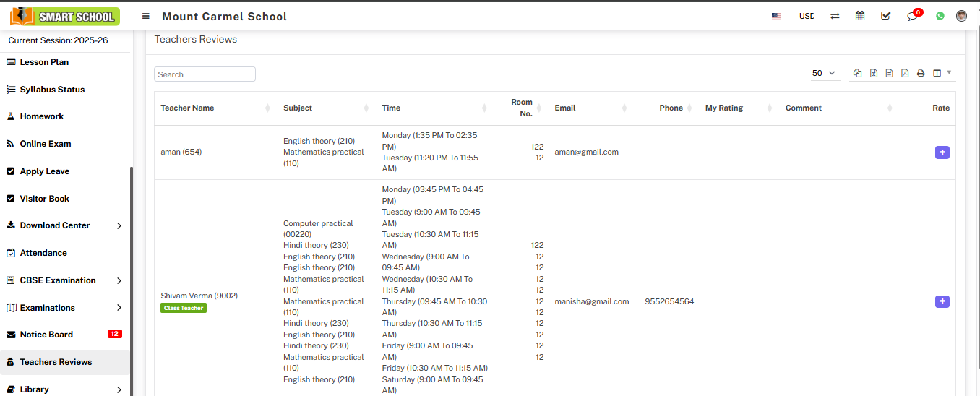Export table as PDF
The width and height of the screenshot is (980, 396).
(905, 73)
